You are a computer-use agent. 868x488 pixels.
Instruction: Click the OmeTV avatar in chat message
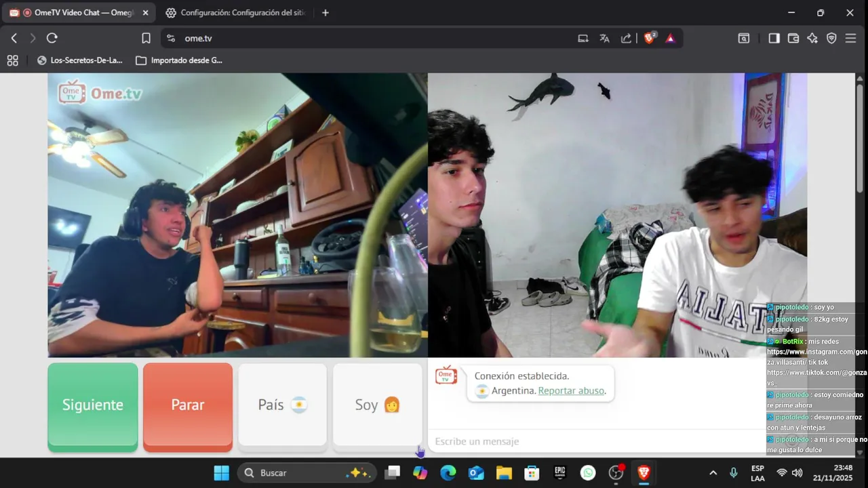(x=446, y=375)
